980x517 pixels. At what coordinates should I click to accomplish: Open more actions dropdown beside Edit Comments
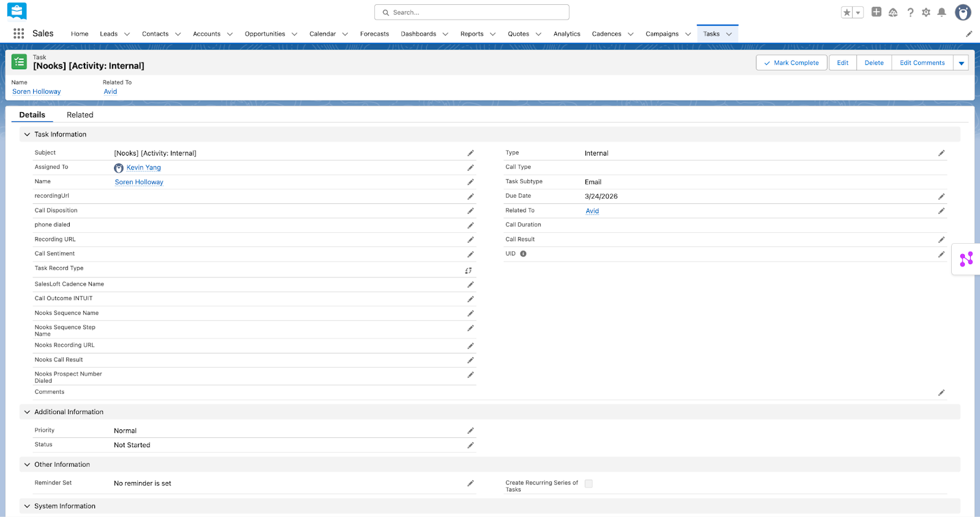point(961,63)
